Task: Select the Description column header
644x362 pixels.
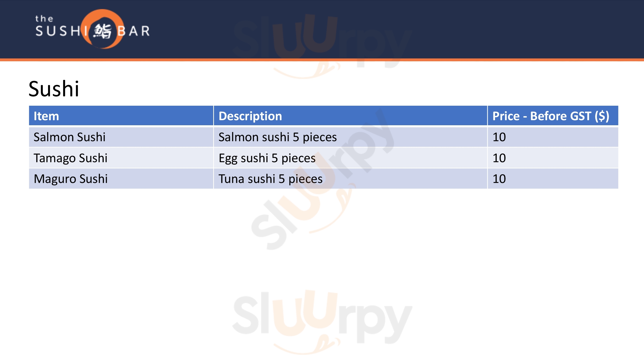Action: click(250, 116)
